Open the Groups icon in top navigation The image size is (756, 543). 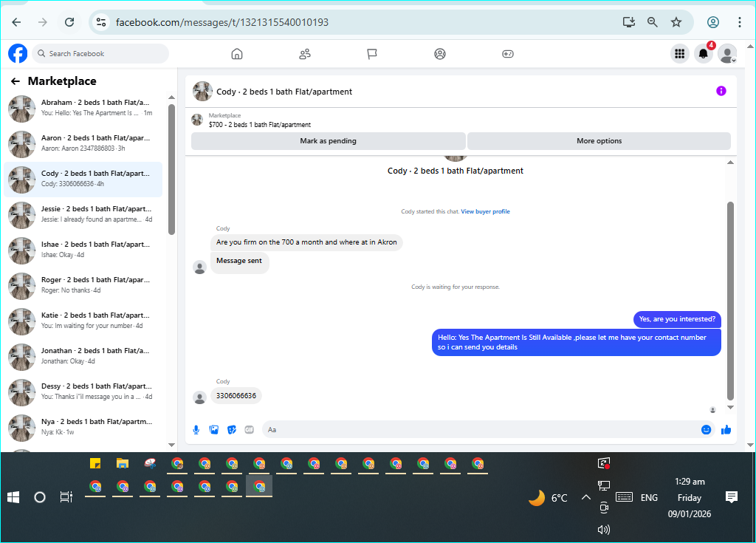coord(440,54)
